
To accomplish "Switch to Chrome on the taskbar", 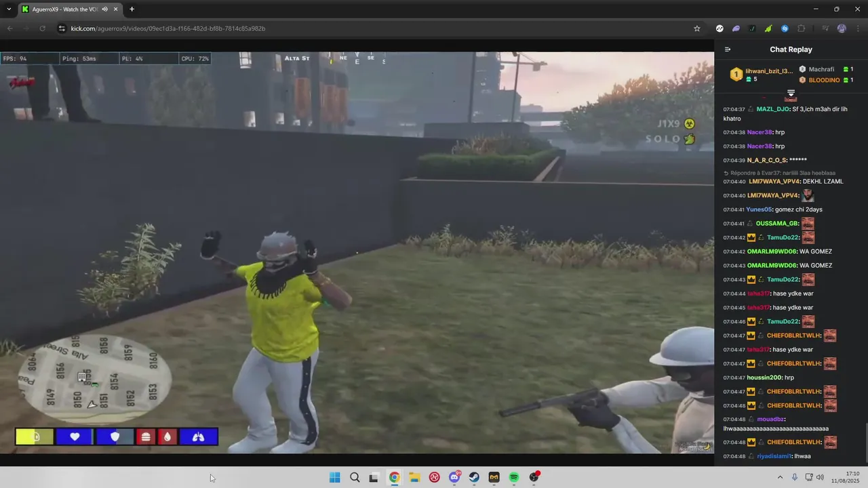I will (394, 477).
